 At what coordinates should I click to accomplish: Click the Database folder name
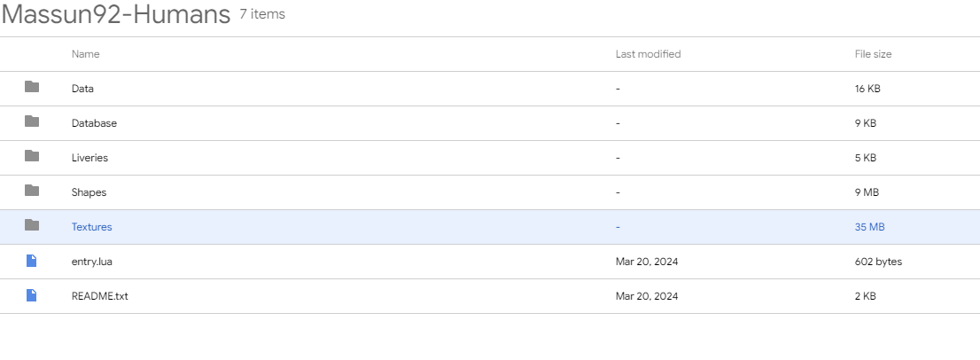(x=95, y=124)
